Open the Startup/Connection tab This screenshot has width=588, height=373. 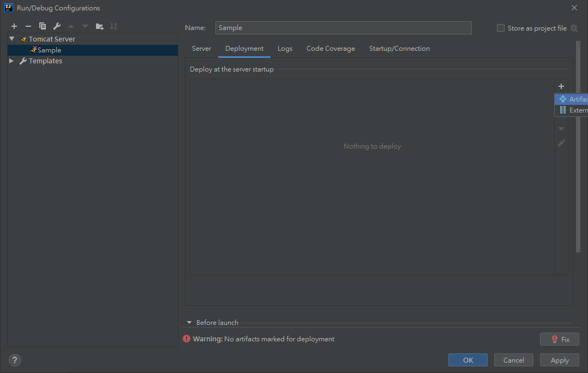[399, 49]
